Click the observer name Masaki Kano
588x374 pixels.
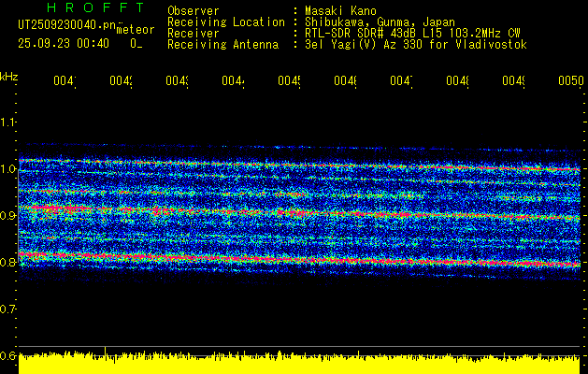click(x=340, y=10)
